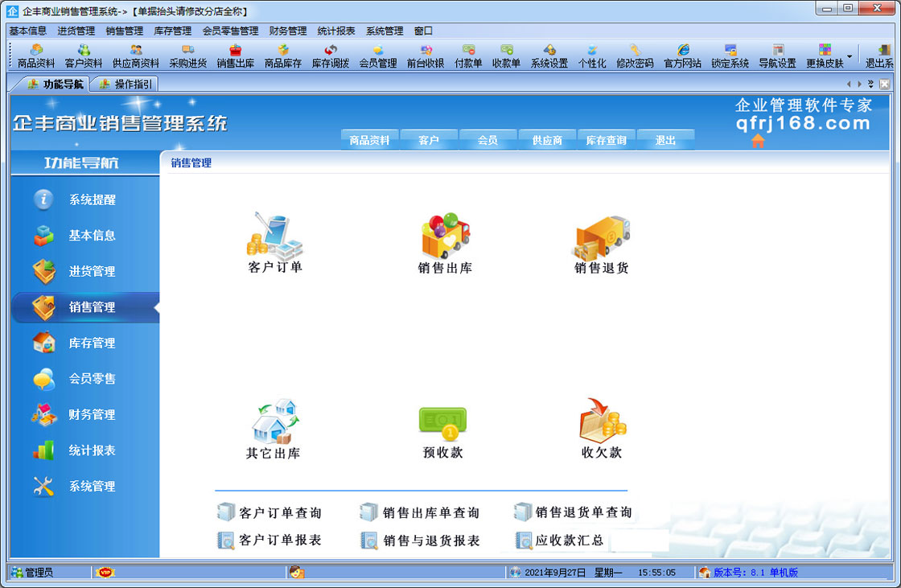The image size is (901, 588).
Task: Open the 客户订单查询 link
Action: click(x=271, y=512)
